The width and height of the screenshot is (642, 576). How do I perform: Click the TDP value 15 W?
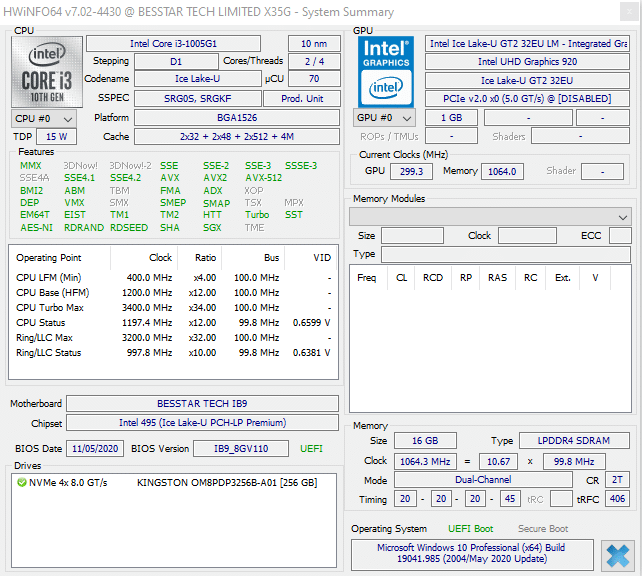pos(57,137)
